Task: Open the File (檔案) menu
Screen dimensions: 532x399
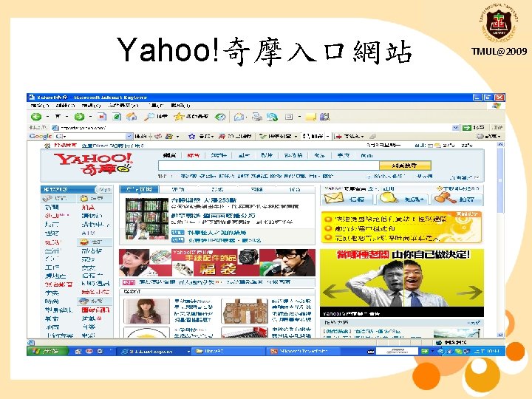Action: pos(40,106)
